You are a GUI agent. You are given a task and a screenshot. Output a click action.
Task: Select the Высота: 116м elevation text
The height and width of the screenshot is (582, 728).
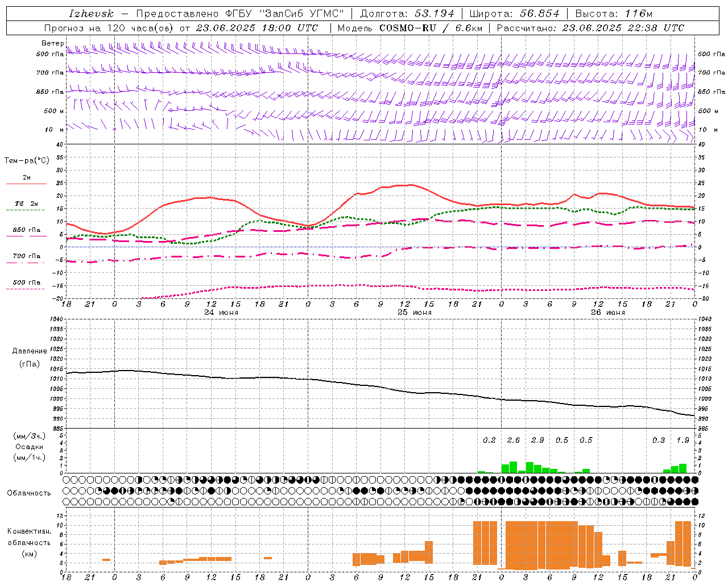614,14
